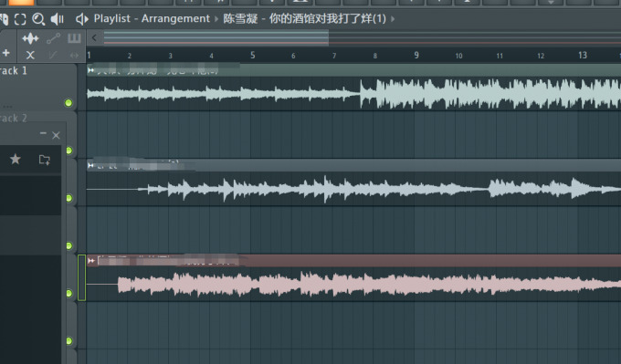
Task: Click the favorites star icon in browser
Action: point(15,159)
